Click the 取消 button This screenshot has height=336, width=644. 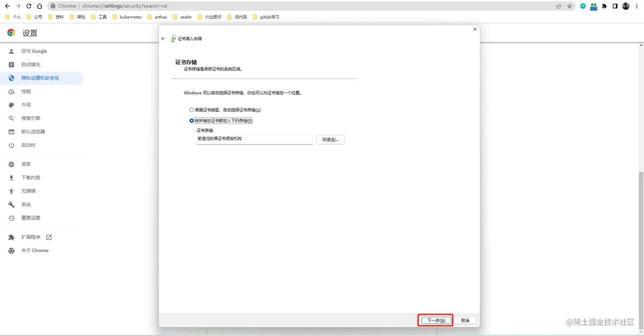tap(465, 320)
